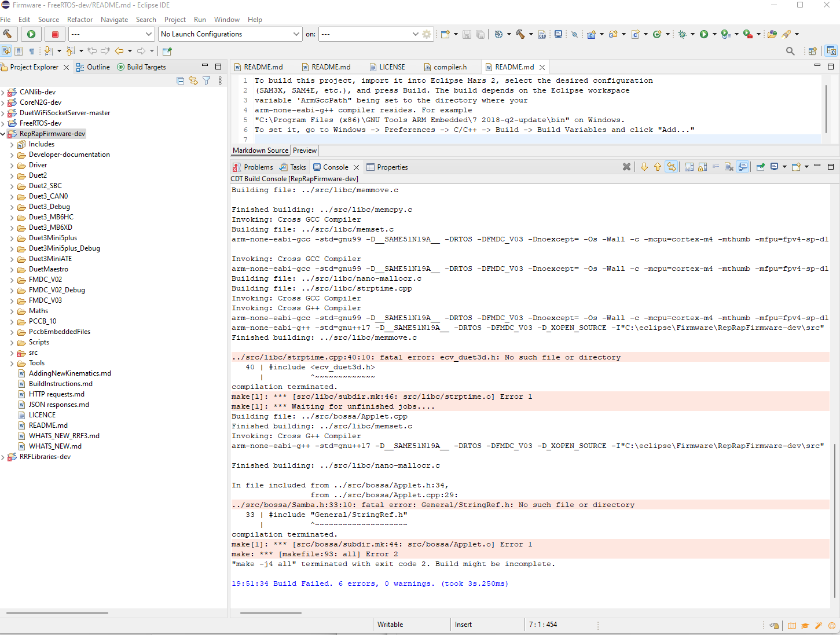Viewport: 840px width, 635px height.
Task: Click the Pin Console icon
Action: (761, 167)
